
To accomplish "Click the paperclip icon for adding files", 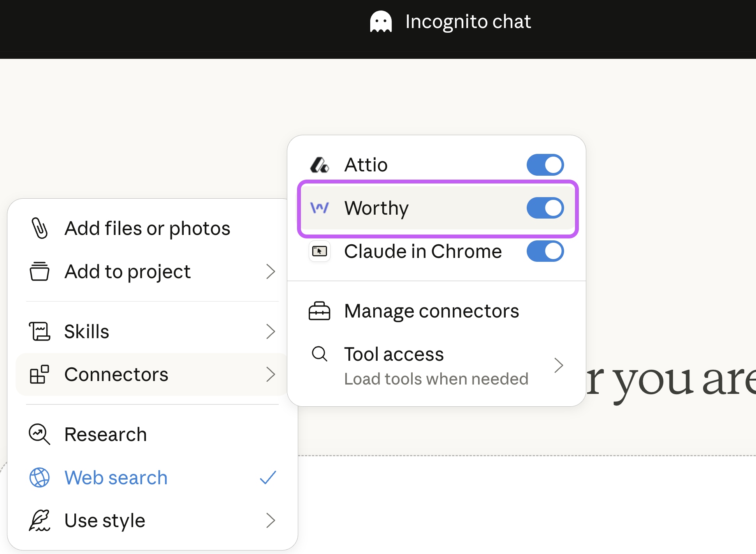I will click(39, 228).
